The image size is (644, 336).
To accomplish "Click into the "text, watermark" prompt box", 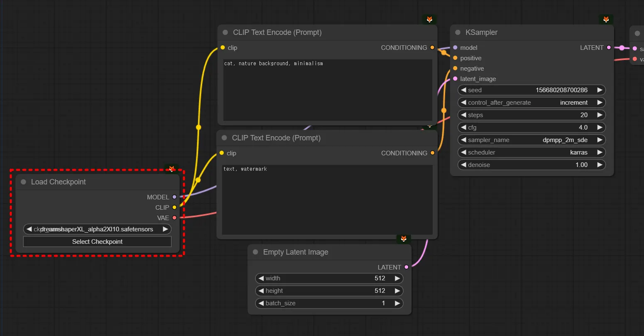I will (x=327, y=200).
